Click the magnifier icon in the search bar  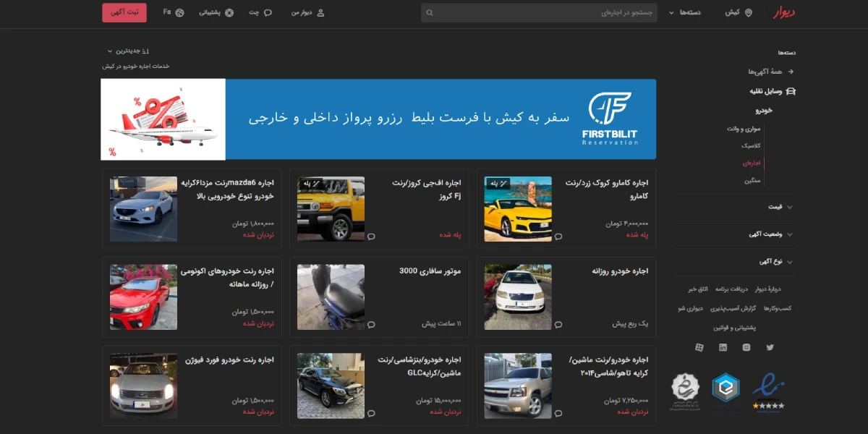click(x=430, y=12)
